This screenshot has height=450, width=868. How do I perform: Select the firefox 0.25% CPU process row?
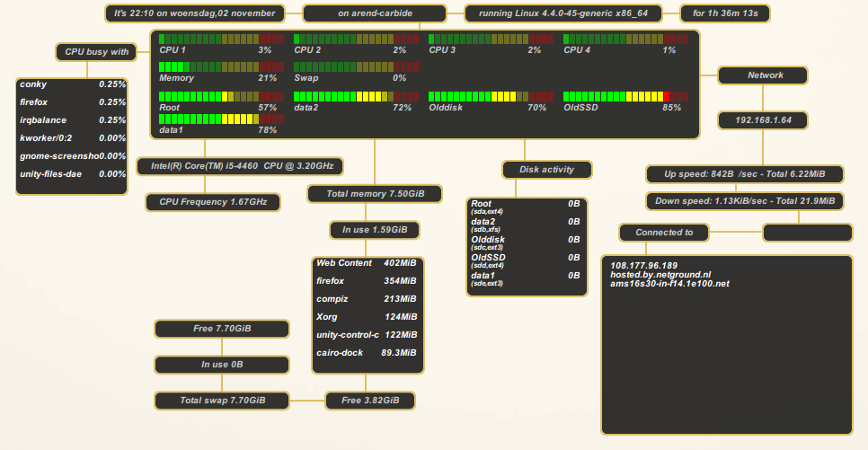[x=73, y=101]
